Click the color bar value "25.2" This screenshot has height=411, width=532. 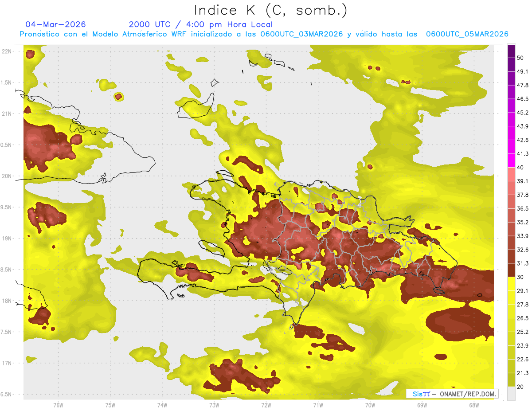[x=523, y=332]
